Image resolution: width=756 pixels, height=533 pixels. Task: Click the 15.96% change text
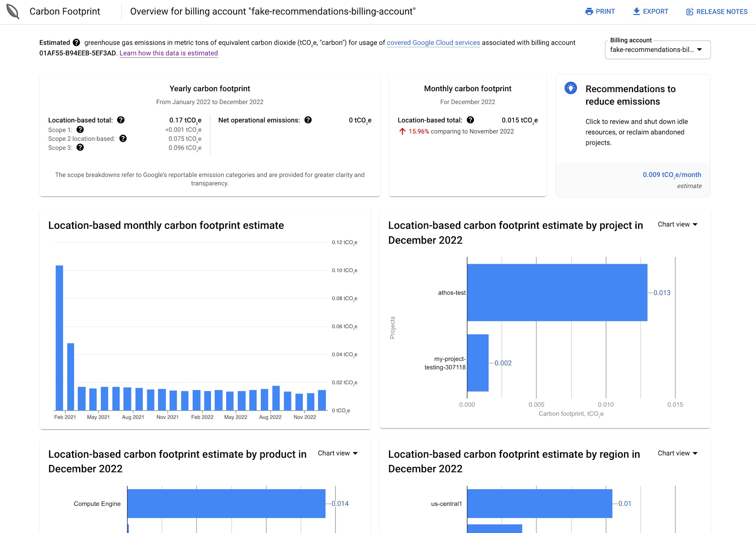click(419, 131)
